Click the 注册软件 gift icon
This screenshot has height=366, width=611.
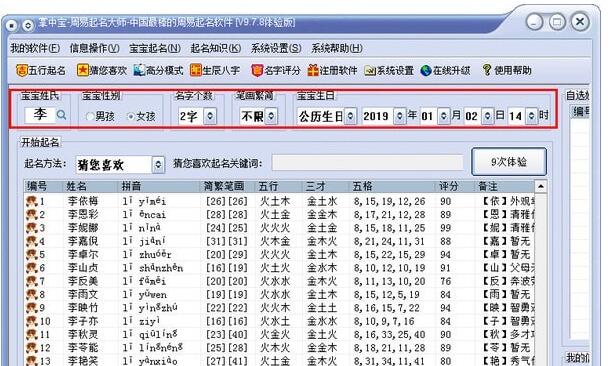tap(313, 70)
